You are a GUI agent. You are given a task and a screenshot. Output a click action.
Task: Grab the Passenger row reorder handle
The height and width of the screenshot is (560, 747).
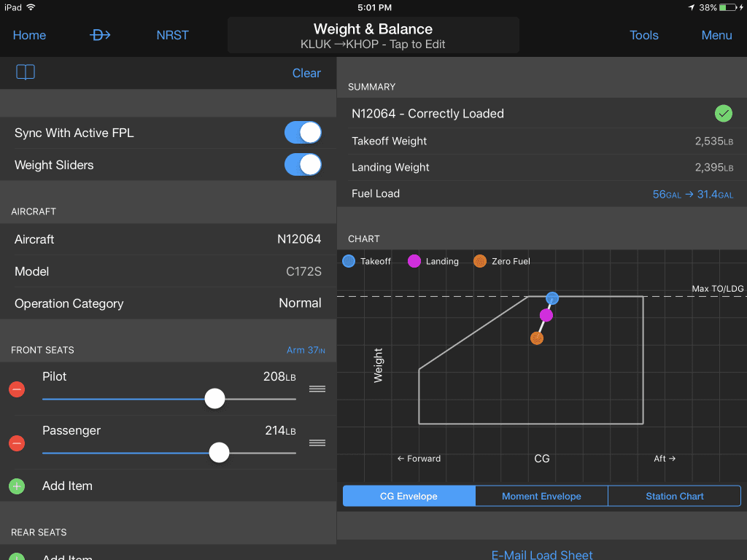coord(317,443)
